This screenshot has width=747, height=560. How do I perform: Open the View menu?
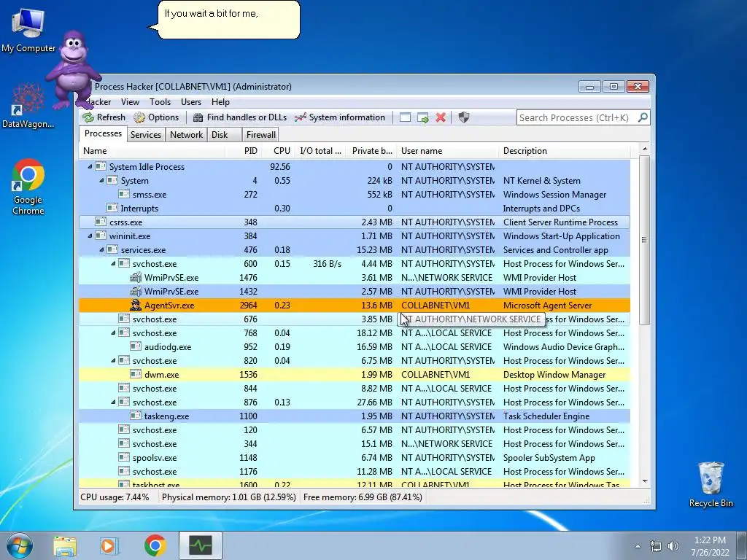coord(130,102)
